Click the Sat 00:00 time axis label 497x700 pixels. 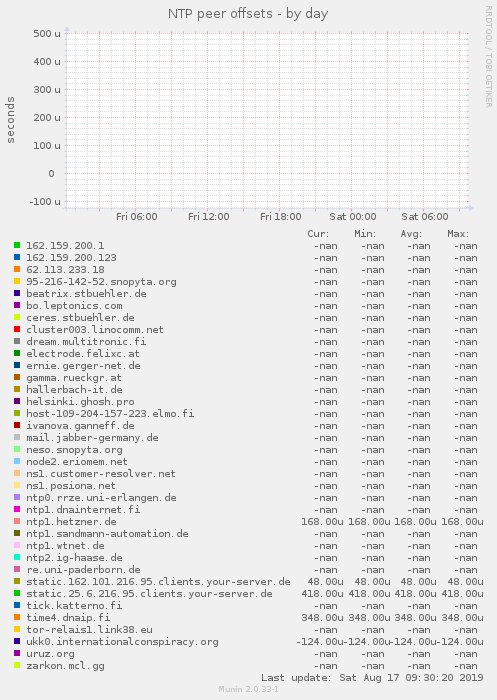tap(353, 217)
